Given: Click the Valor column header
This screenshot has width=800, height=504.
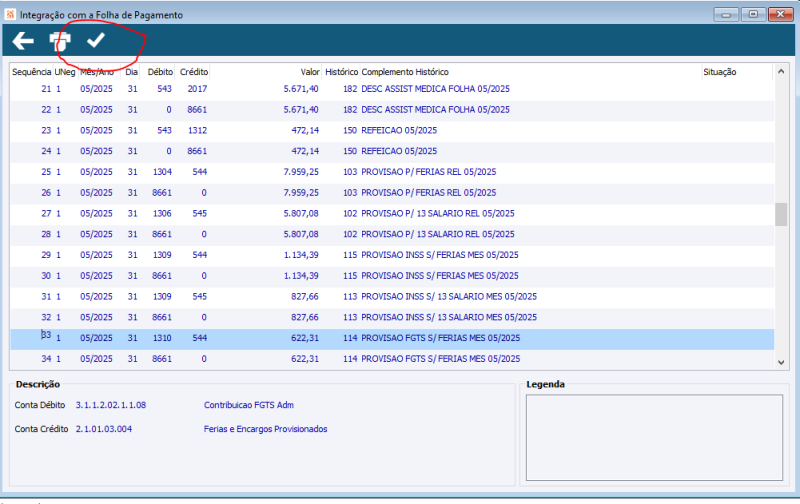Looking at the screenshot, I should point(310,72).
